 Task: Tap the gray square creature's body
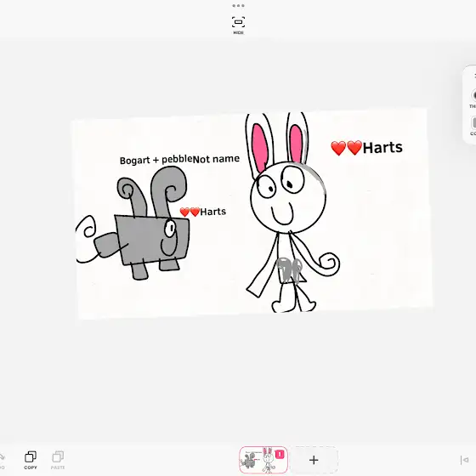pos(152,239)
